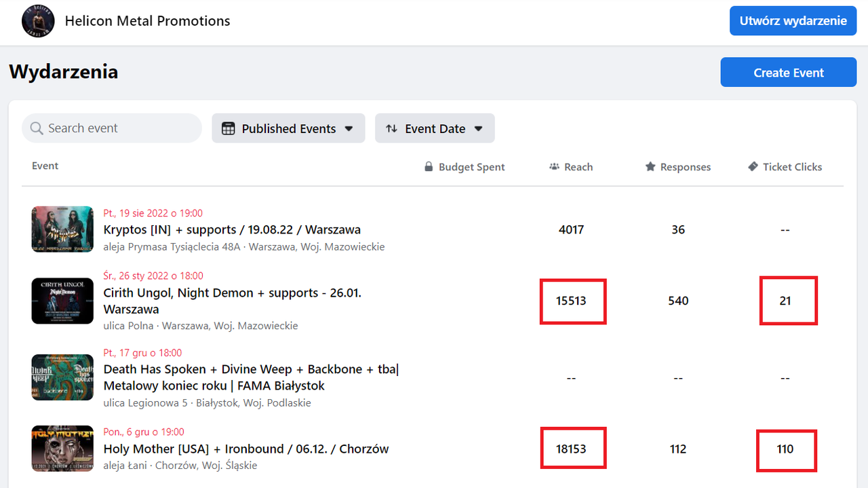Click the people icon next to Reach
Image resolution: width=868 pixels, height=488 pixels.
coord(554,167)
